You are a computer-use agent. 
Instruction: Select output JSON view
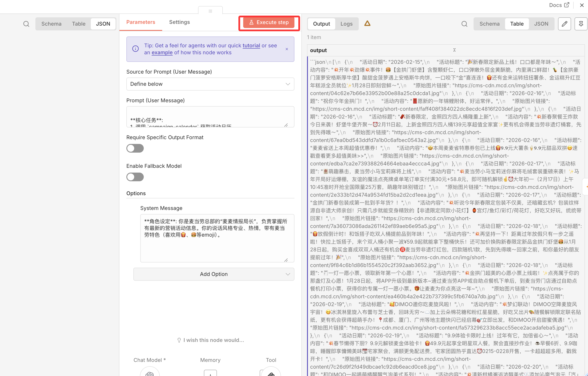(541, 24)
